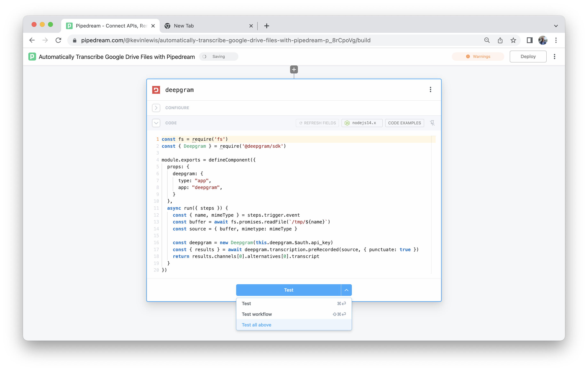The width and height of the screenshot is (588, 371).
Task: Reload the current page
Action: 58,40
